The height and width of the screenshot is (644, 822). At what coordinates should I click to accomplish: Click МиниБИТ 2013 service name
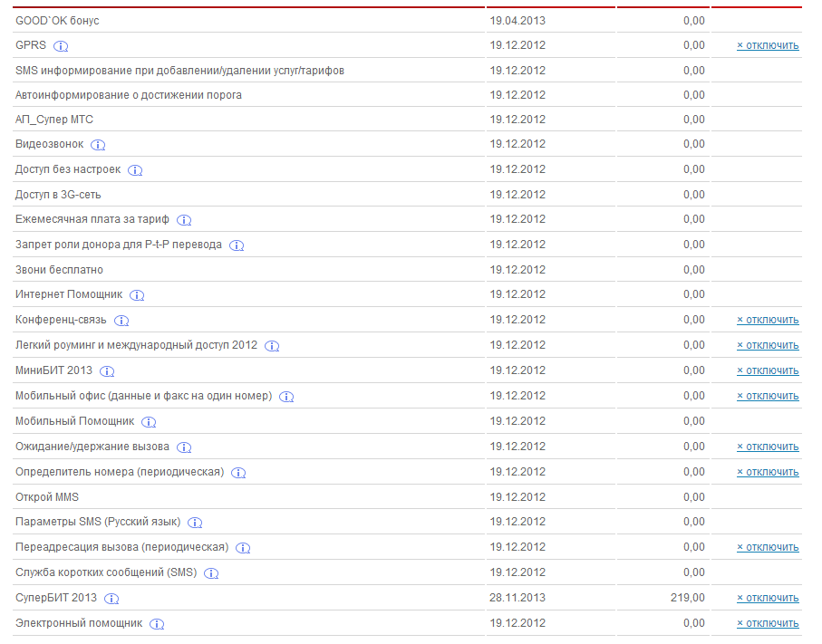(x=53, y=370)
